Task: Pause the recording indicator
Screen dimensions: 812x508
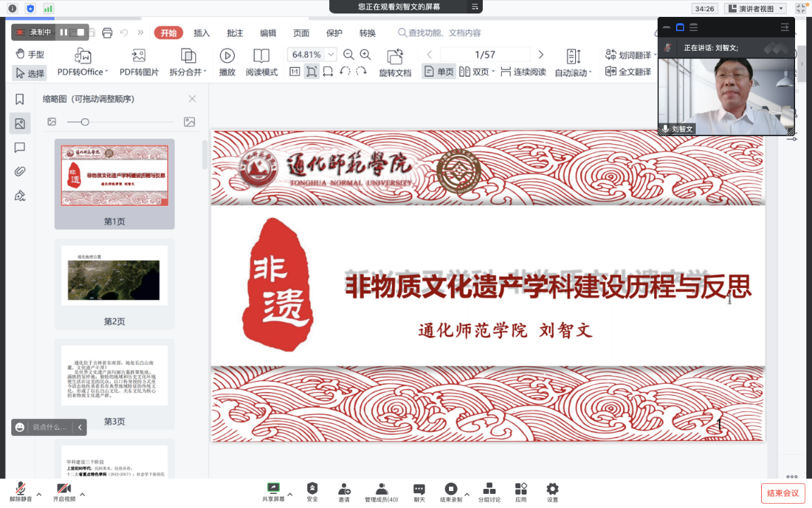Action: [63, 32]
